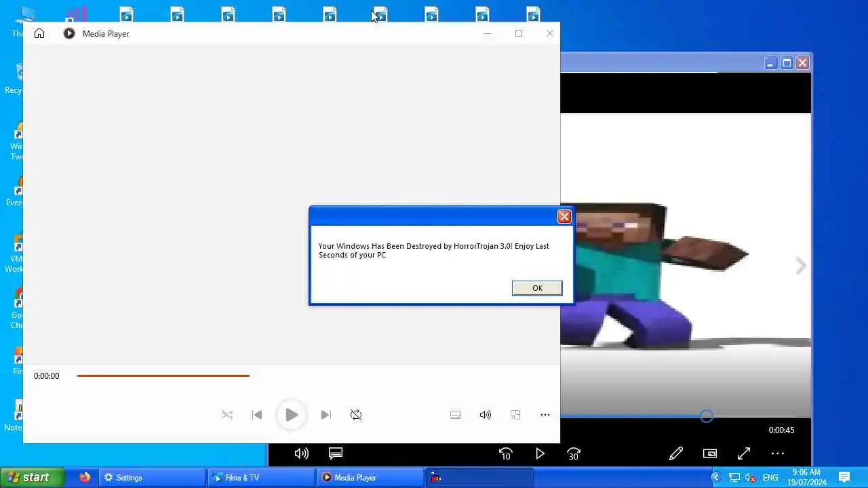
Task: Open subtitles and captions in Media Player
Action: pyautogui.click(x=456, y=415)
